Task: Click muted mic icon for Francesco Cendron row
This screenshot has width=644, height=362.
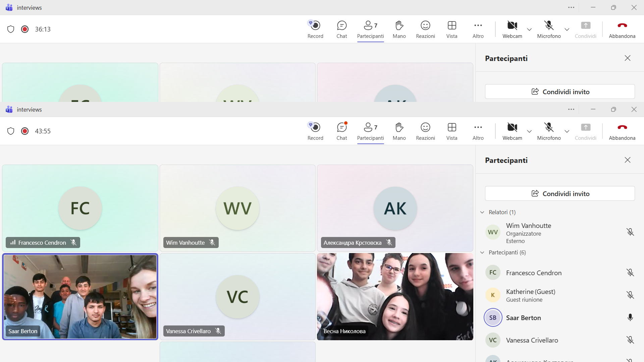Action: [630, 273]
